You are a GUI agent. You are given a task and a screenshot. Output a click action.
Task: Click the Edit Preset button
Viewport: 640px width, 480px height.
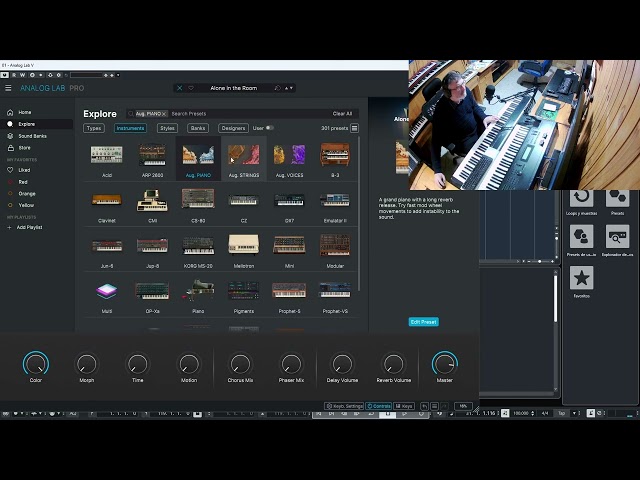[x=424, y=322]
